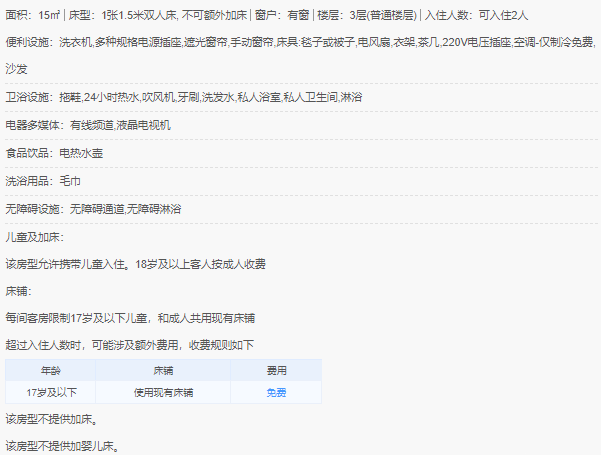Click the 卫浴设施 row text

coord(184,97)
